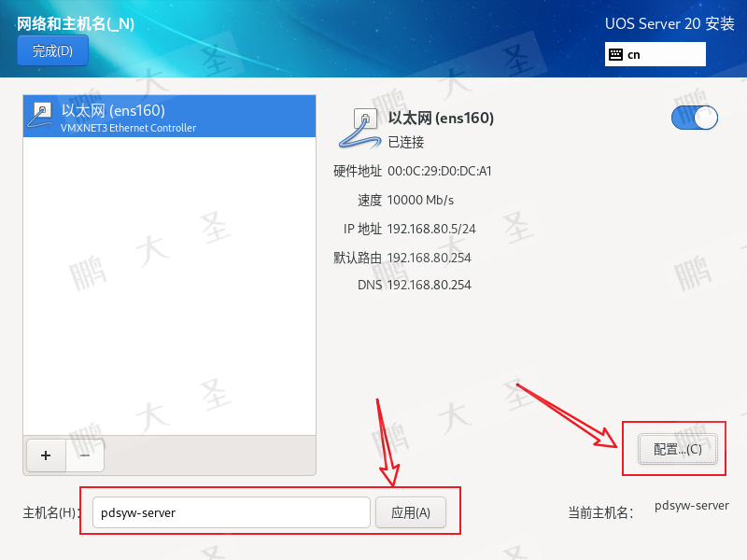Toggle the ens160 ethernet connection switch
The height and width of the screenshot is (560, 747).
click(x=695, y=118)
